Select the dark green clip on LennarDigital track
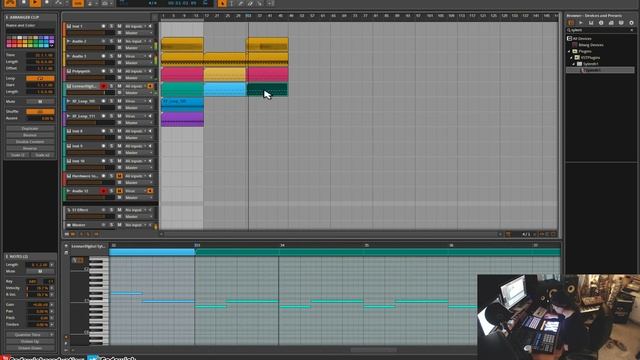The height and width of the screenshot is (360, 640). 267,89
